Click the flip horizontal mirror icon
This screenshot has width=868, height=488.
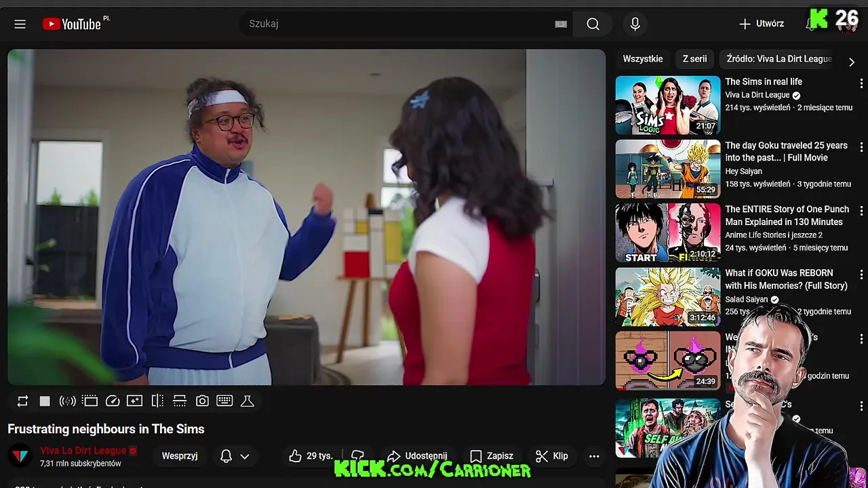click(x=157, y=401)
